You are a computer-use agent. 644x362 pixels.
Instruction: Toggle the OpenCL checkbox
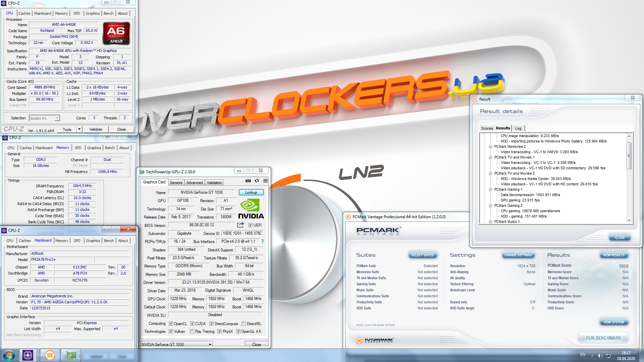171,324
